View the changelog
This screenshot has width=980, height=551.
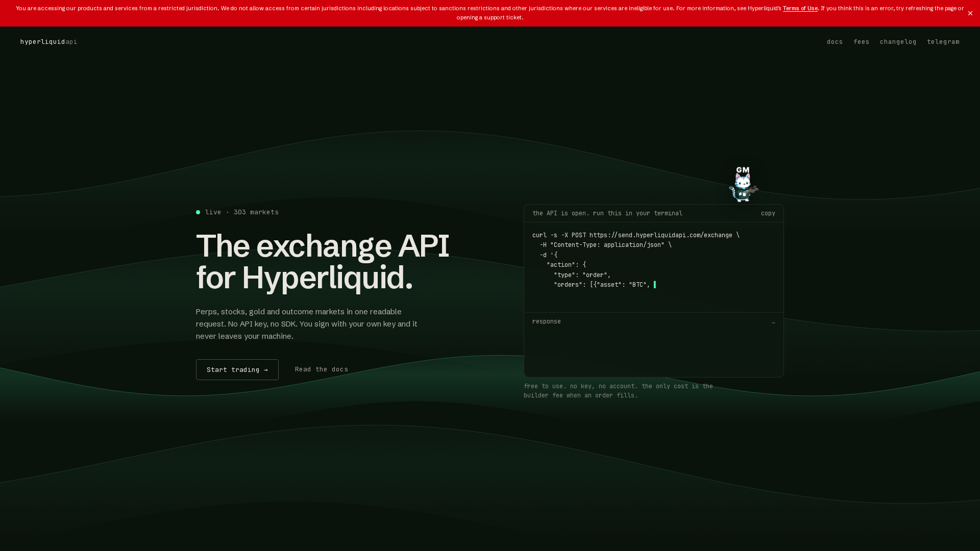tap(898, 42)
